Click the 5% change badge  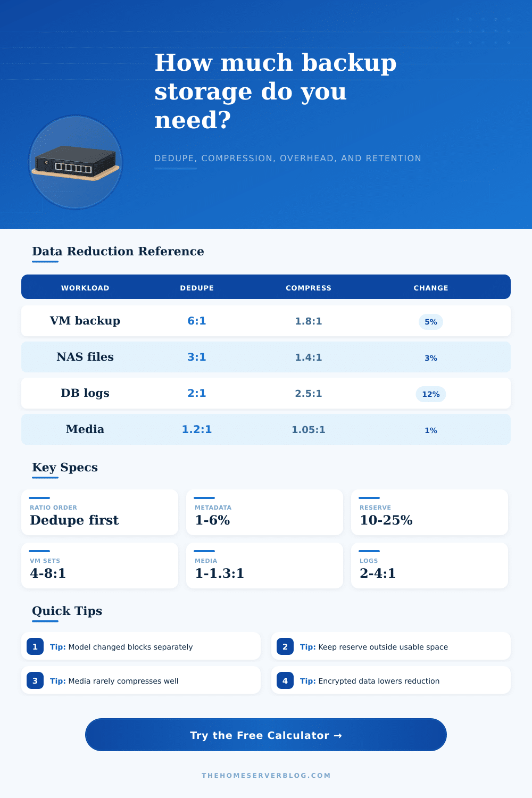(431, 322)
